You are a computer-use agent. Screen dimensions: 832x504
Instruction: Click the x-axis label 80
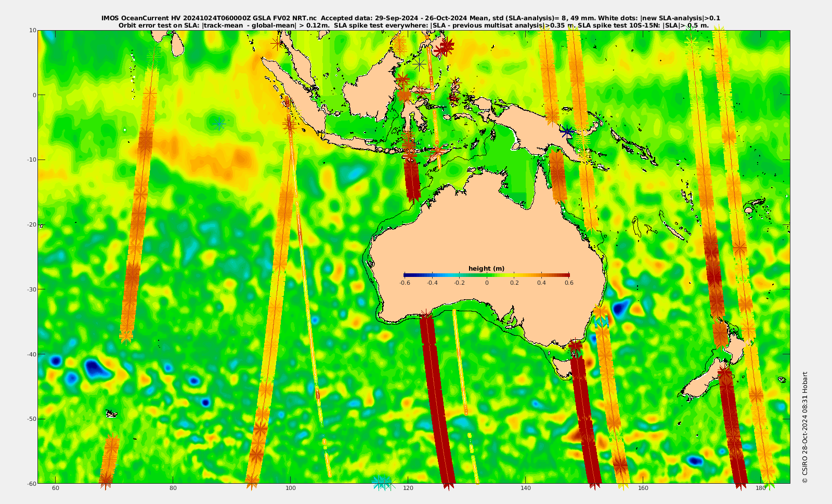pyautogui.click(x=173, y=488)
